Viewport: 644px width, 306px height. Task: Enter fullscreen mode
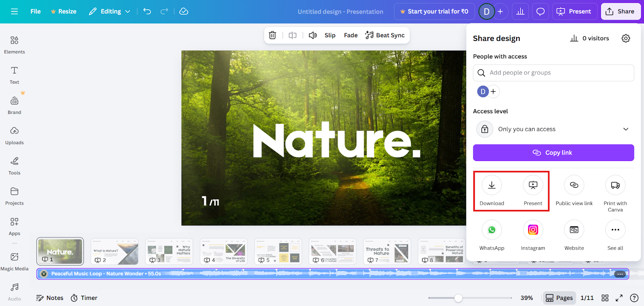tap(619, 298)
